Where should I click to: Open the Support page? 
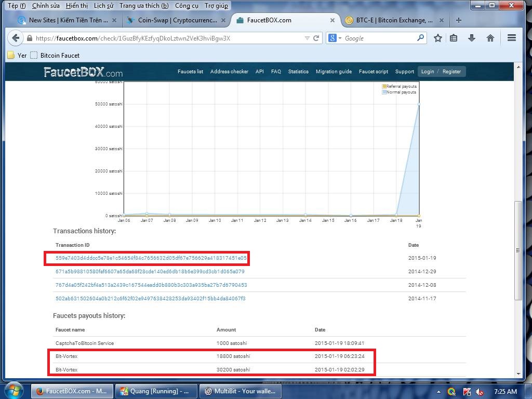pos(404,72)
